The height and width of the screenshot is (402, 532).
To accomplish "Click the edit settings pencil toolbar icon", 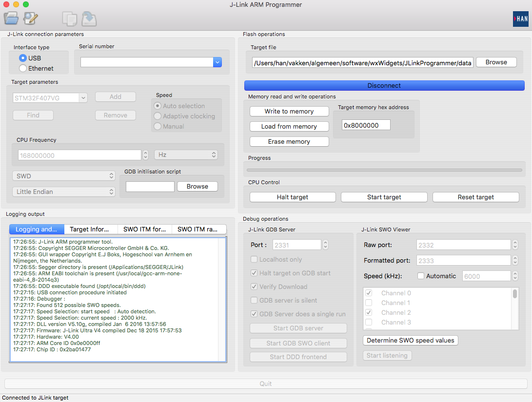I will coord(31,19).
